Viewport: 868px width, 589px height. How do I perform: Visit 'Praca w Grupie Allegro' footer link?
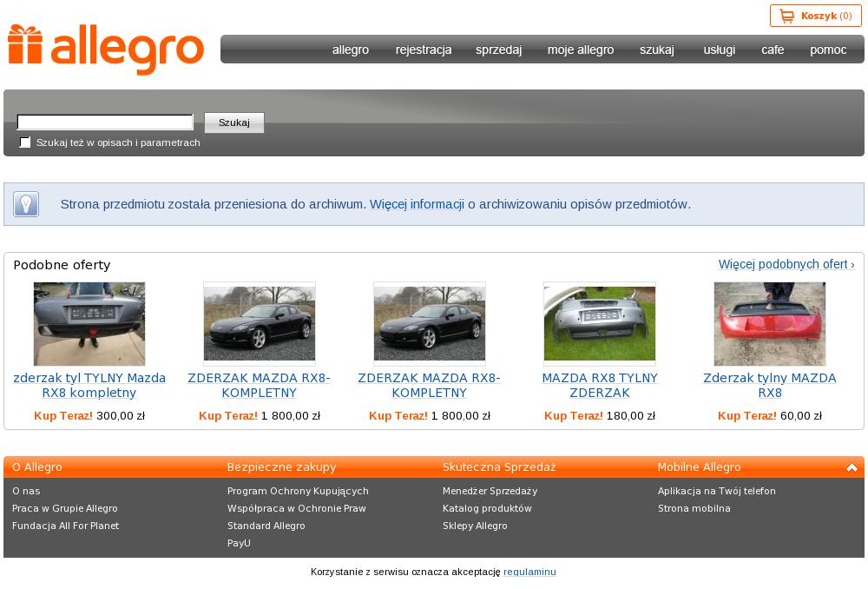tap(65, 508)
